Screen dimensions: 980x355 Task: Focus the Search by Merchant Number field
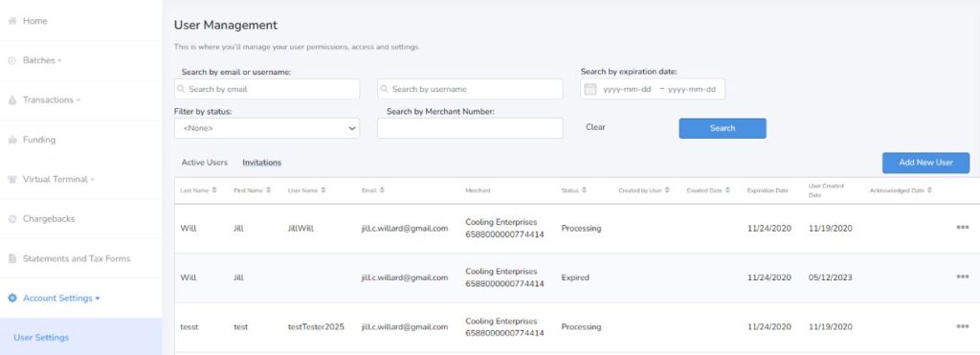(x=470, y=128)
